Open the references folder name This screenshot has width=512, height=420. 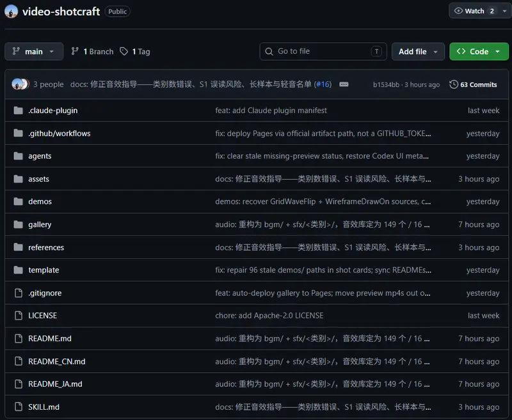tap(46, 247)
